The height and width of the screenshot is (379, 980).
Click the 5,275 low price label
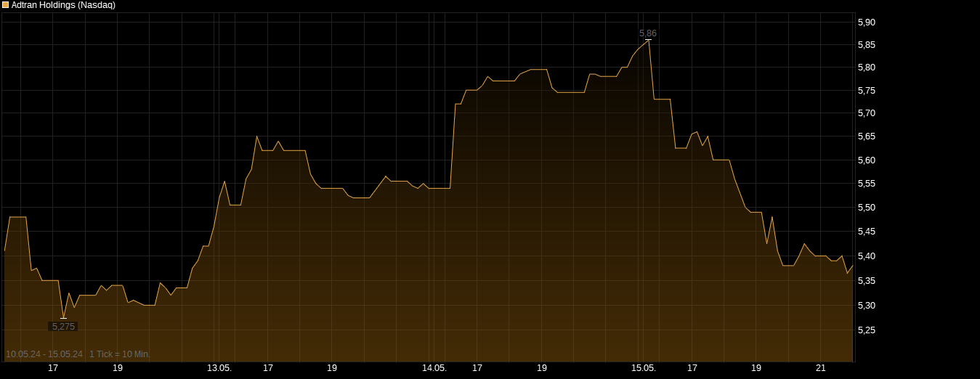point(63,327)
